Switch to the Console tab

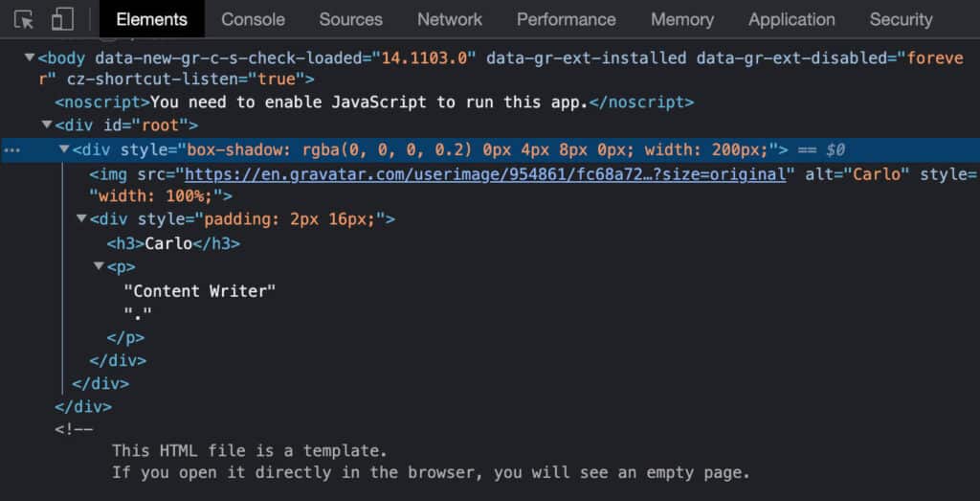[253, 19]
